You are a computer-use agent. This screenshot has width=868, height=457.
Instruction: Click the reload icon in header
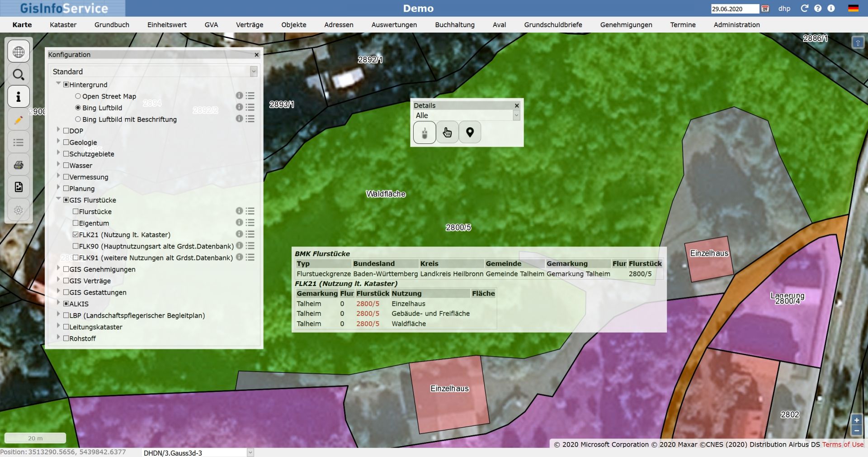(x=804, y=8)
